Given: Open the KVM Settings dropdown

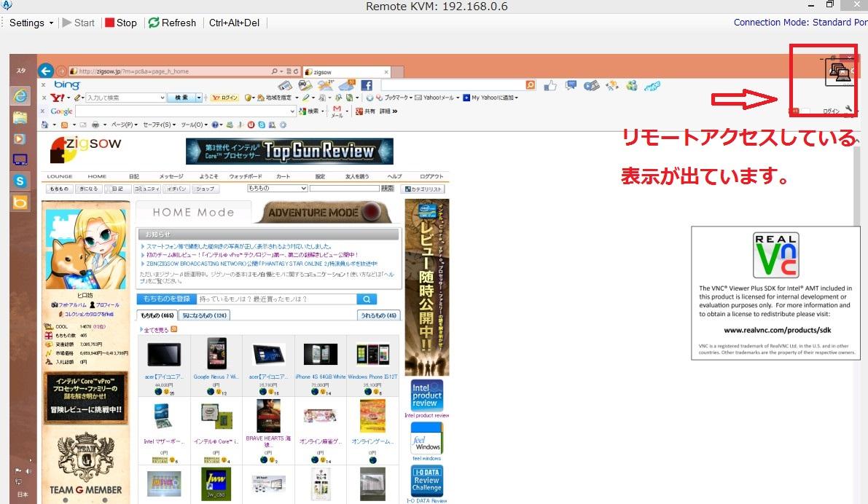Looking at the screenshot, I should pos(31,23).
